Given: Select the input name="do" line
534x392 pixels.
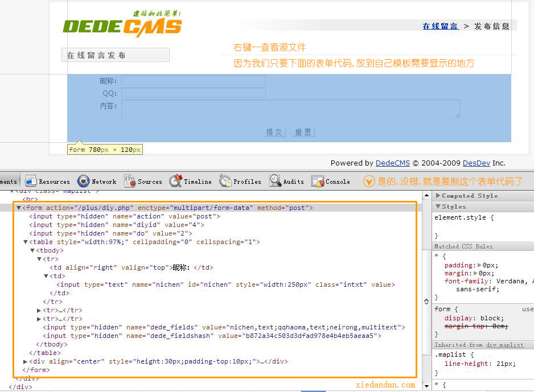Looking at the screenshot, I should 110,233.
